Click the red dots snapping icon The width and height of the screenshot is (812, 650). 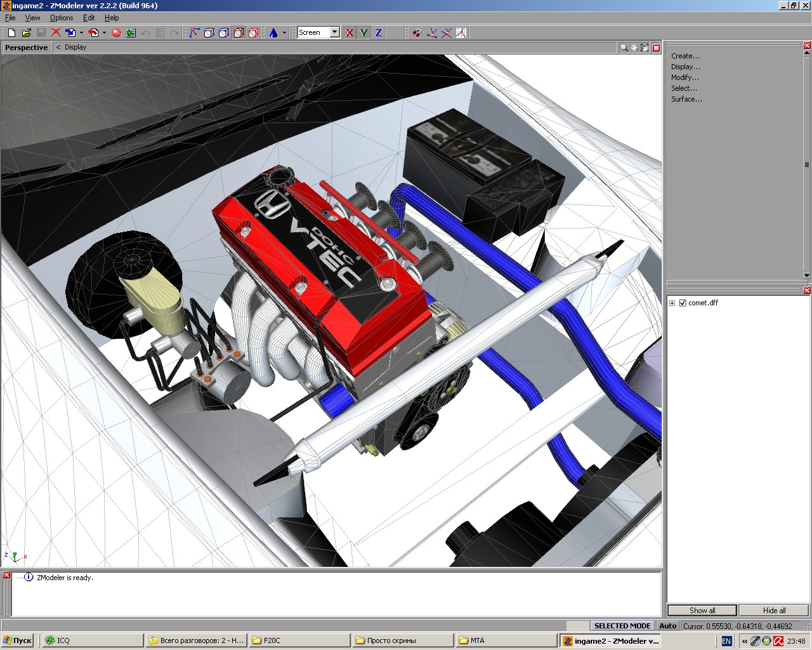tap(417, 32)
